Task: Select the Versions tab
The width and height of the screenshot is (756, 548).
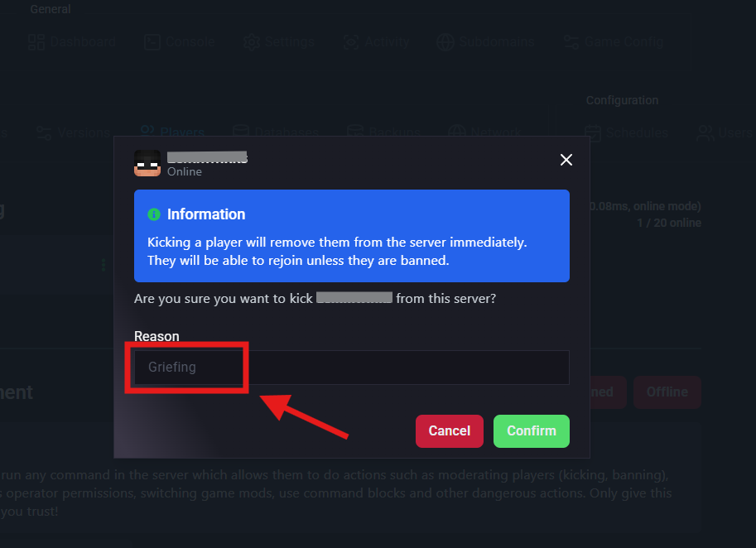Action: click(74, 132)
